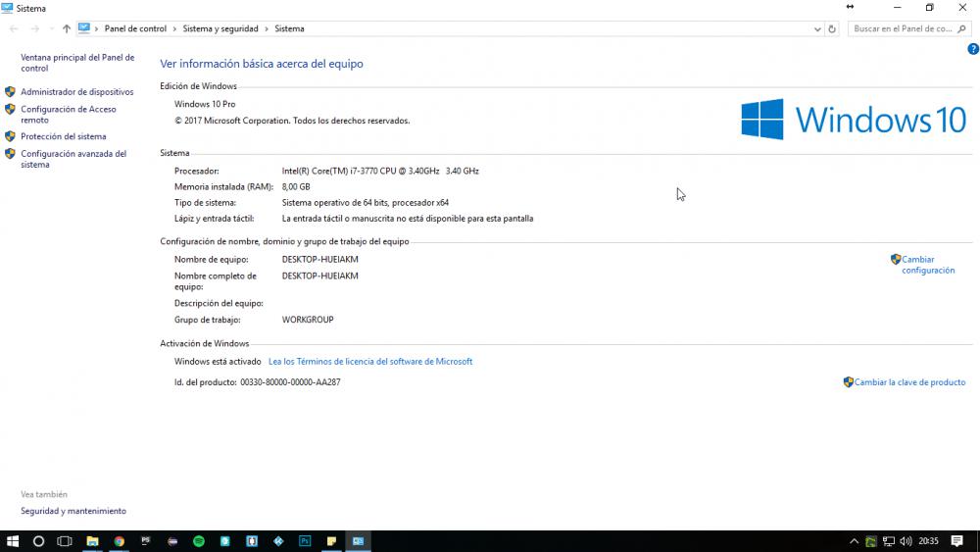Screen dimensions: 980x552
Task: Expand the chevron after Panel de control
Action: point(174,28)
